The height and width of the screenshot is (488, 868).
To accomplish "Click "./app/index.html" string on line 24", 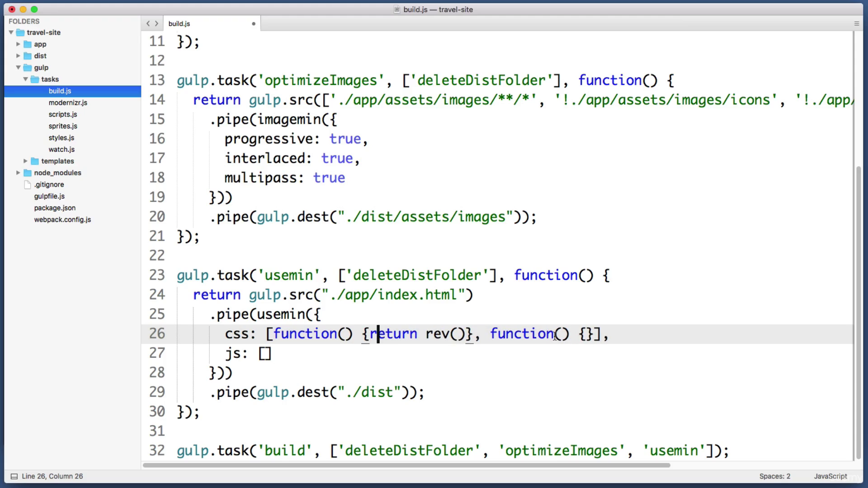I will (393, 295).
